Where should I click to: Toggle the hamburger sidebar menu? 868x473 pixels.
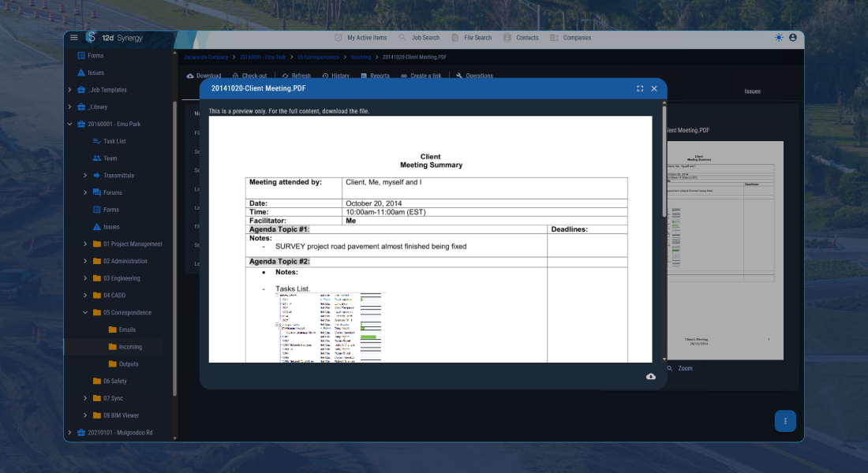(x=73, y=37)
